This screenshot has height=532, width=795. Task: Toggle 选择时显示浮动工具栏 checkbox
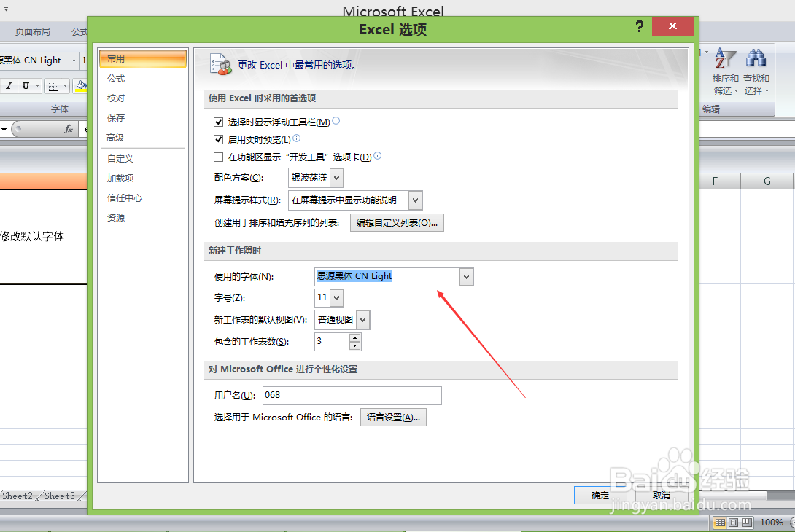219,122
